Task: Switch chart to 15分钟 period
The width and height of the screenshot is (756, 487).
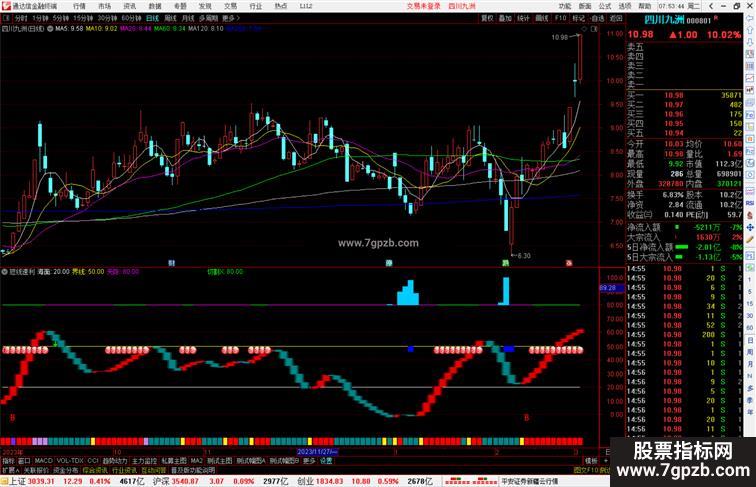Action: pyautogui.click(x=83, y=18)
